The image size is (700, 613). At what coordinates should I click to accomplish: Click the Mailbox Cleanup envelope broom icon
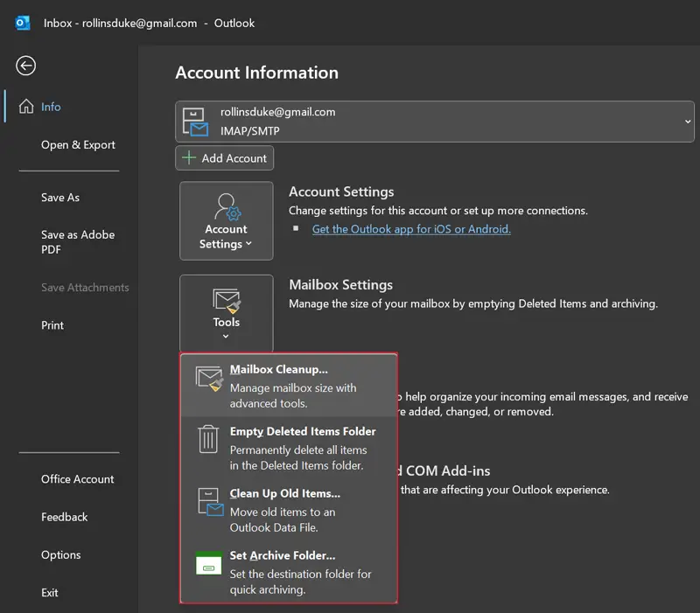click(x=209, y=379)
